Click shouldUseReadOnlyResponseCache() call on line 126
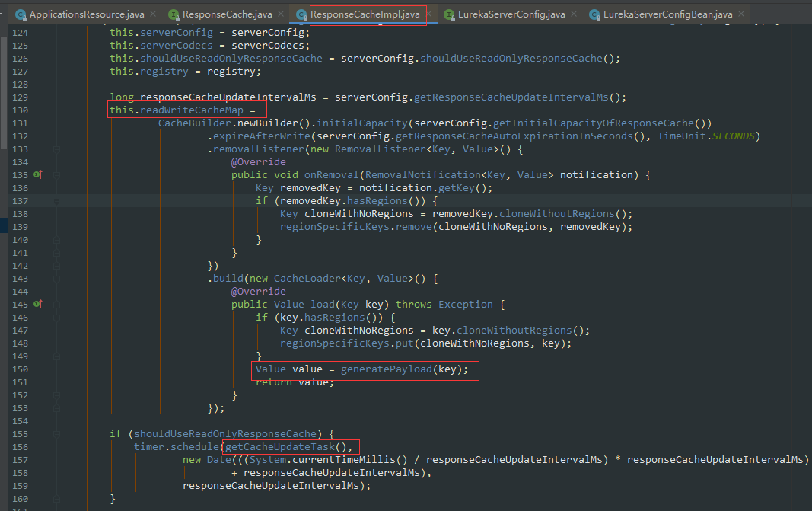The width and height of the screenshot is (812, 511). tap(517, 58)
